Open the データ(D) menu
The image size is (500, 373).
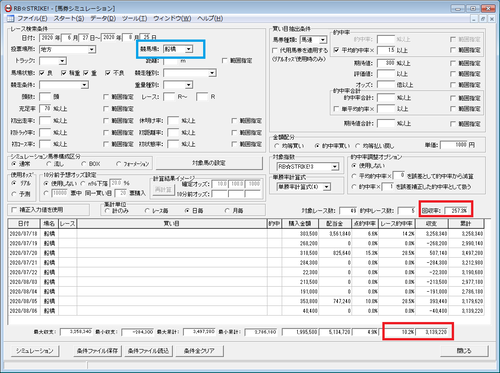[103, 18]
